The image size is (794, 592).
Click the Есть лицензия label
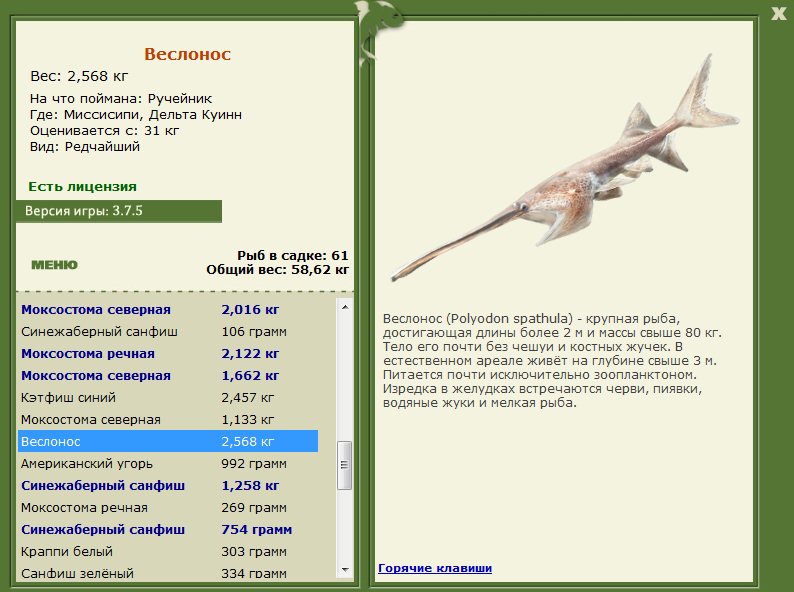pos(83,186)
